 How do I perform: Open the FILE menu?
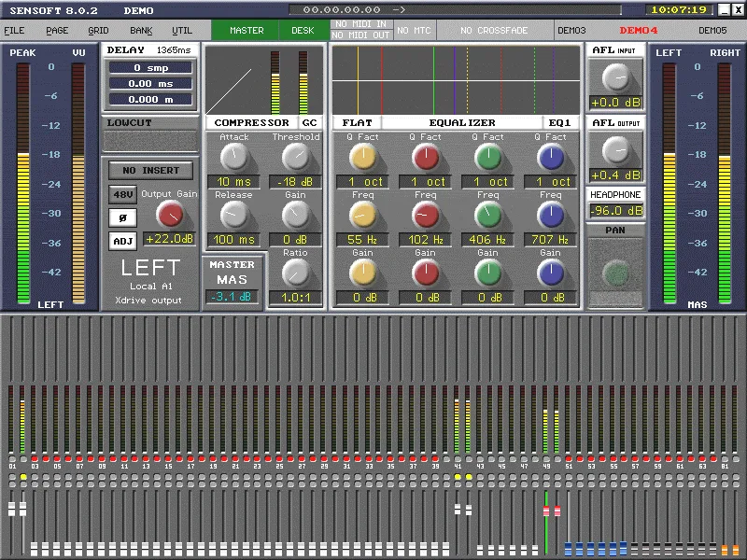14,31
